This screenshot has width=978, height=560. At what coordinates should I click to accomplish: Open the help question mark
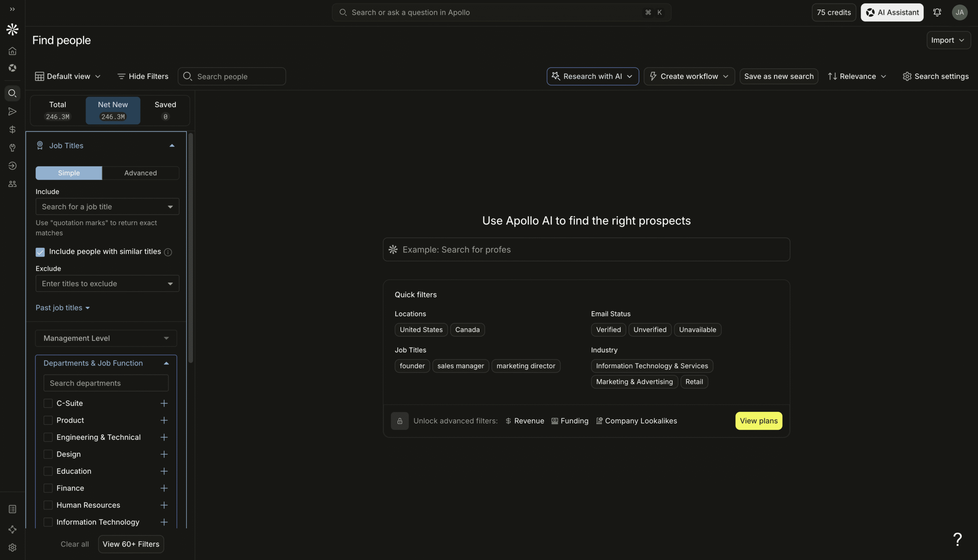pyautogui.click(x=958, y=539)
